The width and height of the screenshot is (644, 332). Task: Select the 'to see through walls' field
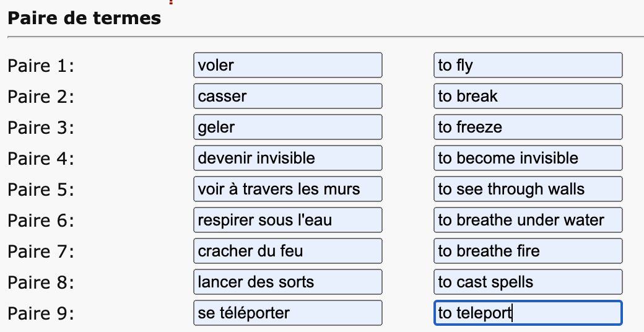[x=528, y=189]
